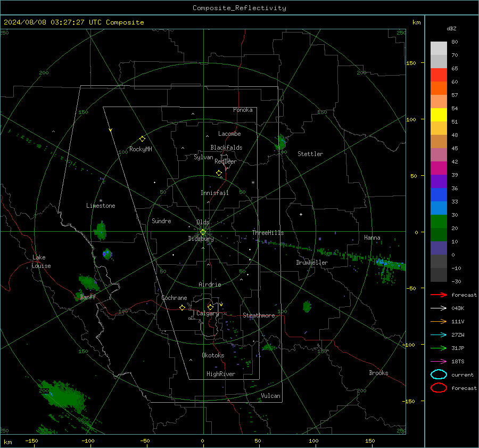The width and height of the screenshot is (479, 448).
Task: Click the large green echo at 200 km southwest
Action: coord(63,395)
